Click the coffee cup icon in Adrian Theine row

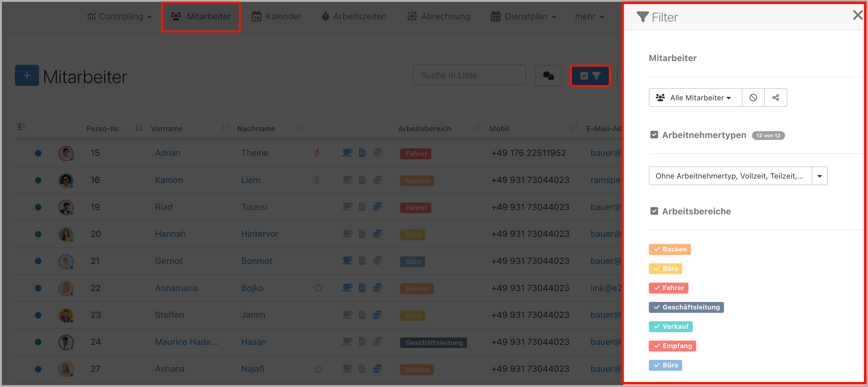coord(347,153)
